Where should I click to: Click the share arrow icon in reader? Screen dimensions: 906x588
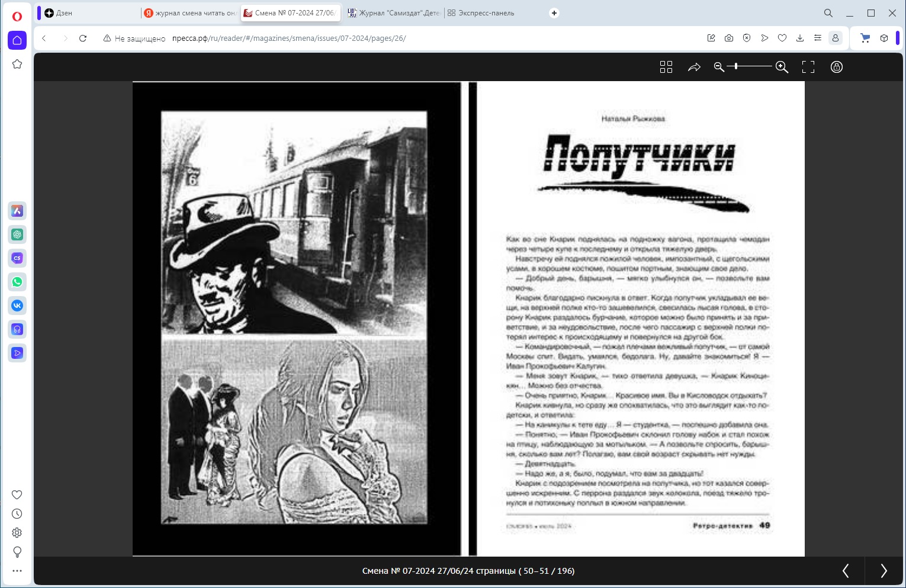[x=694, y=67]
